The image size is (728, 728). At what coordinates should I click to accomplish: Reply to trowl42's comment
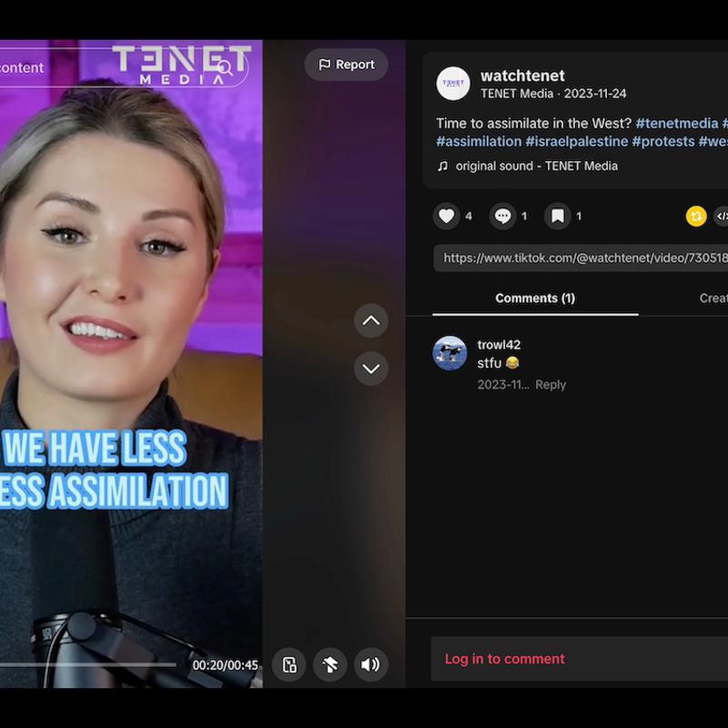point(551,385)
